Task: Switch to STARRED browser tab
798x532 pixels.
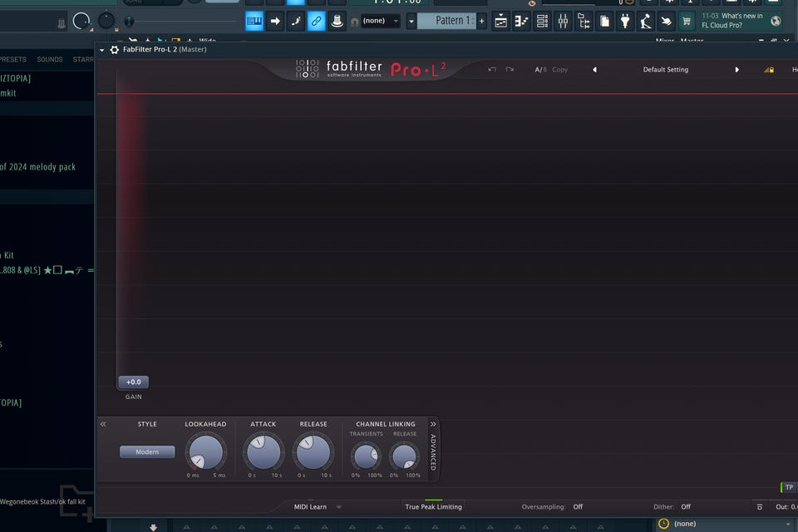Action: coord(83,60)
